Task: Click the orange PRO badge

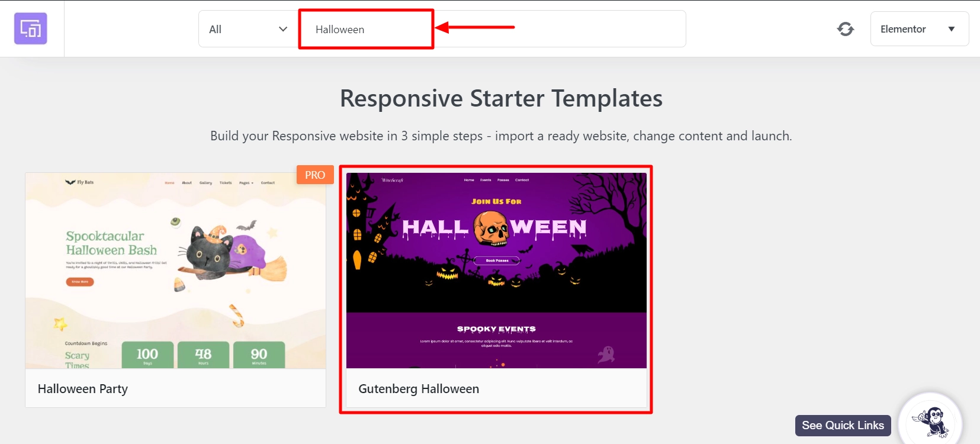Action: click(x=315, y=175)
